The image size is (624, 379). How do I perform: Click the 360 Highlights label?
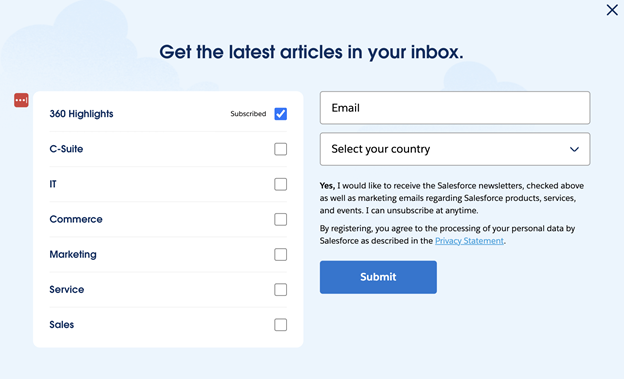point(81,114)
